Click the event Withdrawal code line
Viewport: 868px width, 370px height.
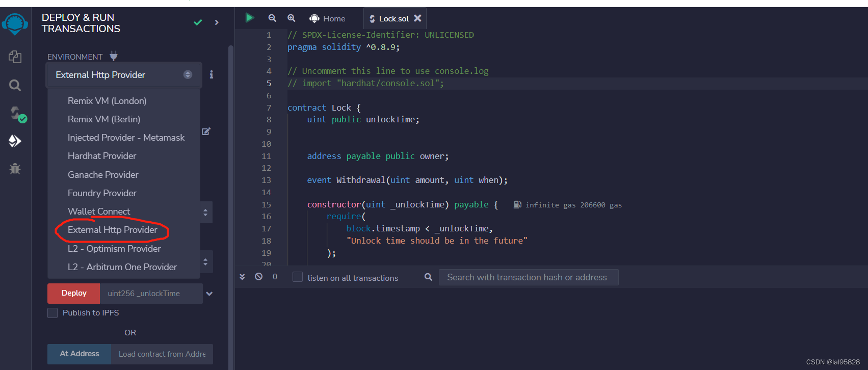(x=407, y=180)
